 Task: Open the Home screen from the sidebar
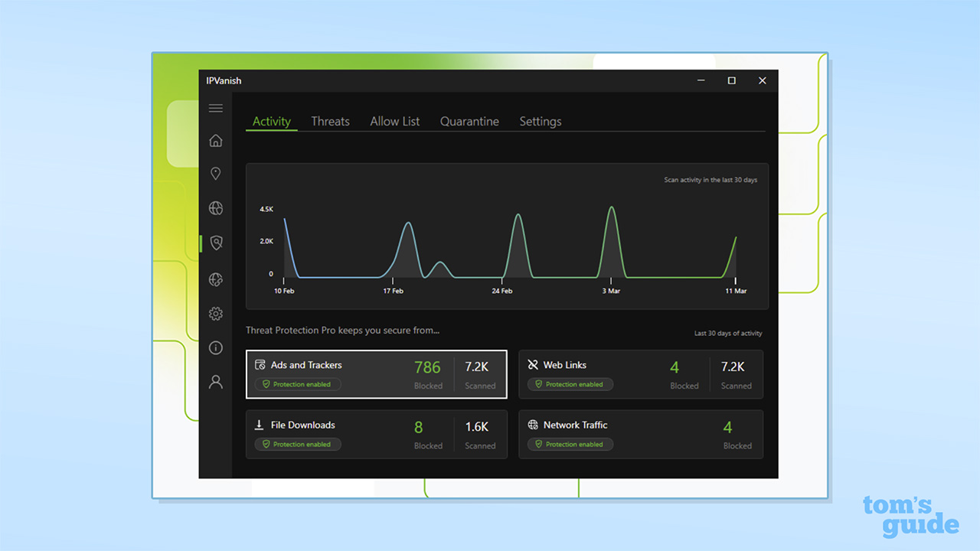click(215, 141)
